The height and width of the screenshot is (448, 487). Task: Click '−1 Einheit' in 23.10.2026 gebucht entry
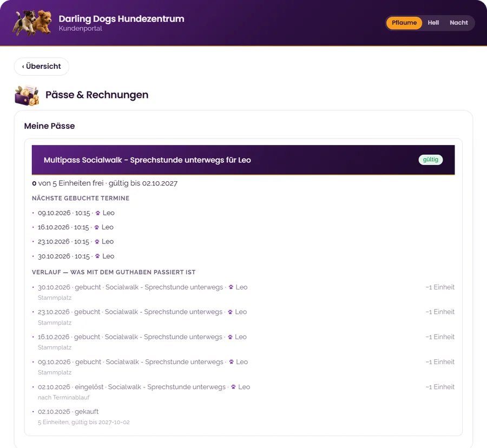[440, 312]
